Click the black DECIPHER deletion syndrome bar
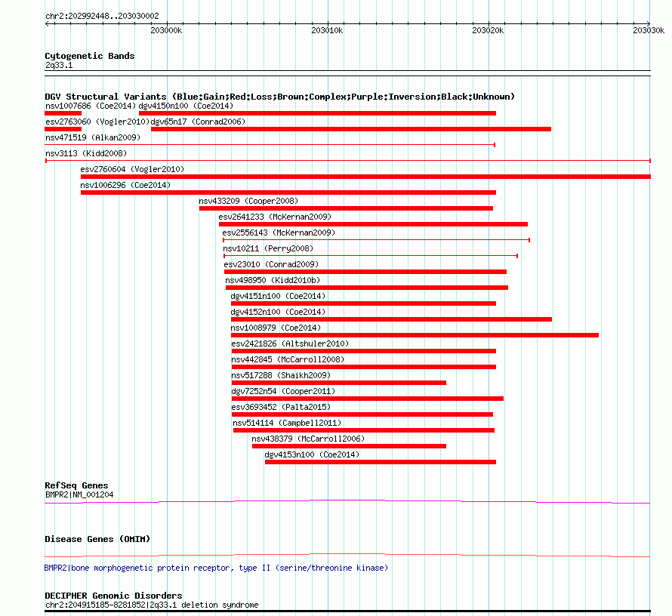 tap(347, 611)
